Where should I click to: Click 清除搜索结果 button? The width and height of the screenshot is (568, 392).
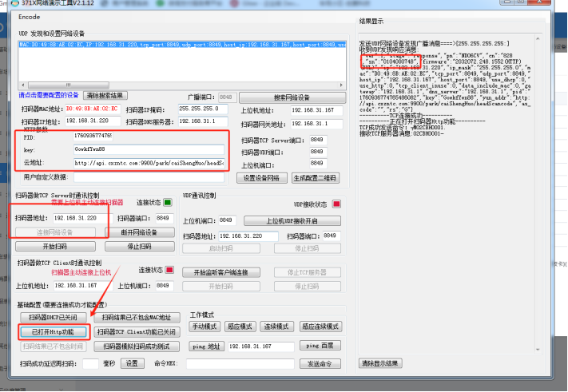point(105,96)
